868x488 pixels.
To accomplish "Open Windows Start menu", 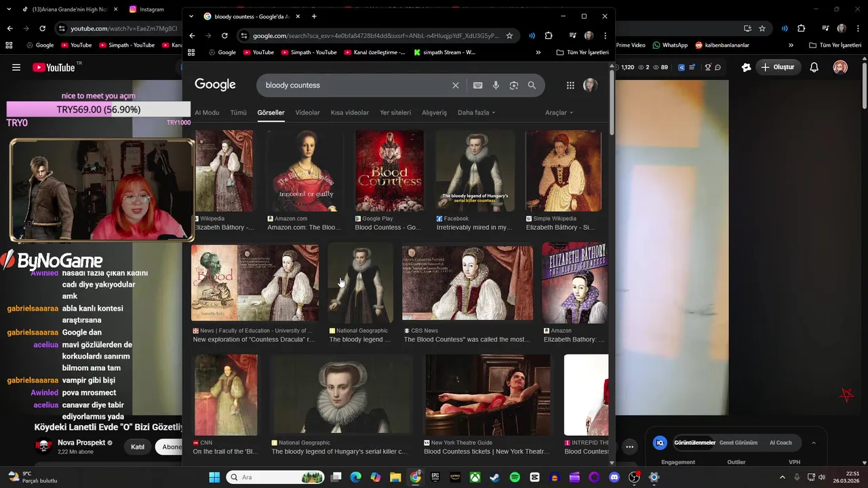I will click(214, 477).
